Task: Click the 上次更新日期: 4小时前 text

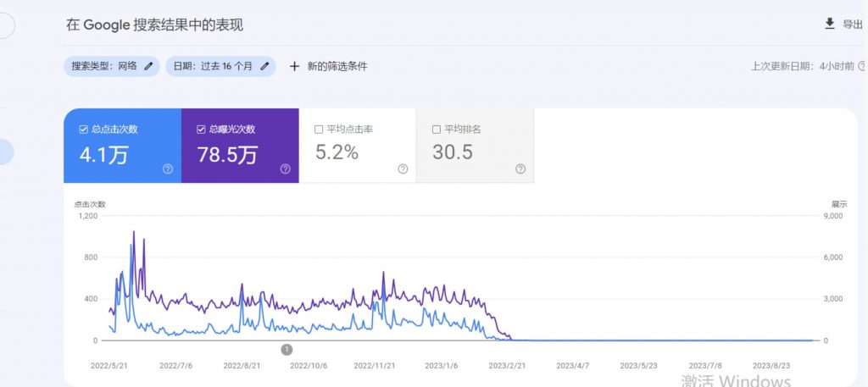Action: [802, 66]
